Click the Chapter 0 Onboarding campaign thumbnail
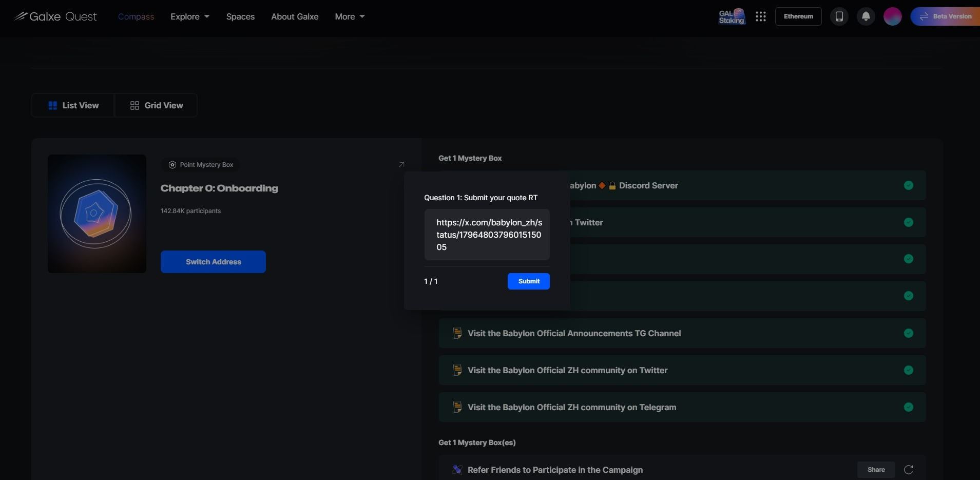This screenshot has width=980, height=480. pos(97,214)
